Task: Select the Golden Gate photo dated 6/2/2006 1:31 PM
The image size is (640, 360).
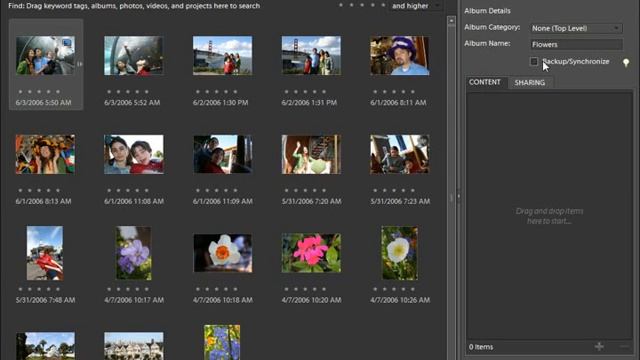Action: [x=311, y=56]
